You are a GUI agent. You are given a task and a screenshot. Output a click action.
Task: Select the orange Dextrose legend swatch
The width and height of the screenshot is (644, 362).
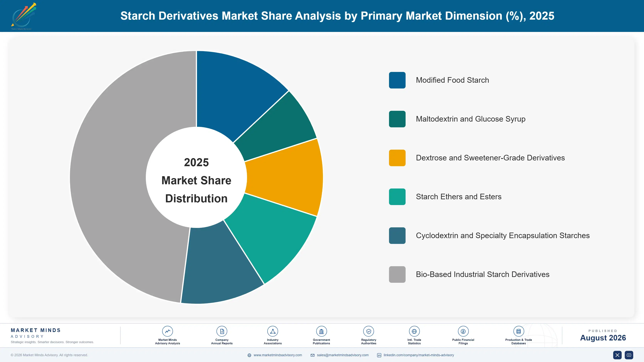coord(397,158)
